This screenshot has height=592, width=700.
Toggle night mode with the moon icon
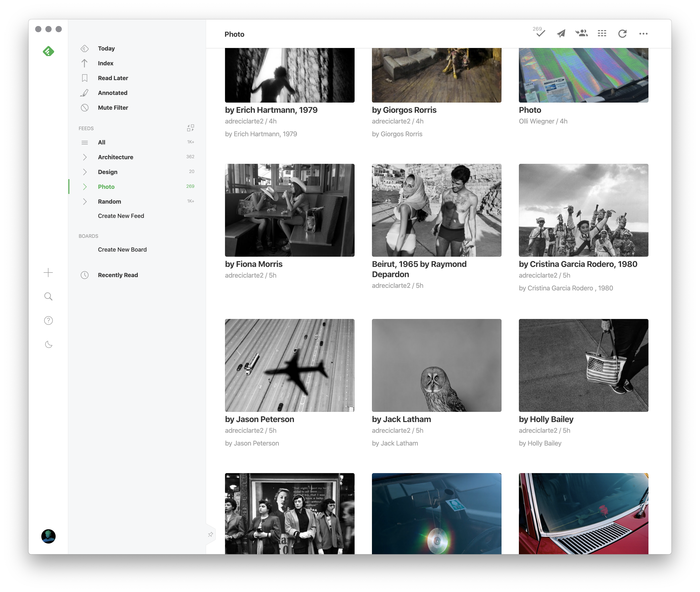48,345
